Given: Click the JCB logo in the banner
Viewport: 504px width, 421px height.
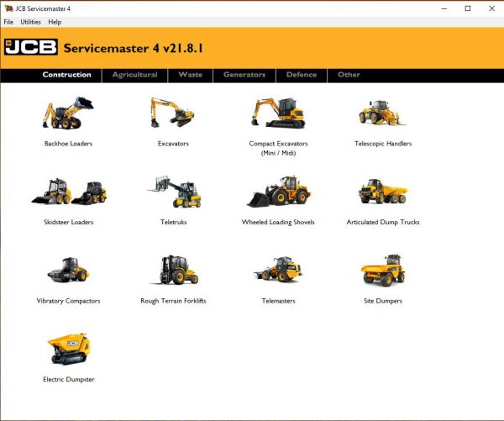Looking at the screenshot, I should pos(31,47).
